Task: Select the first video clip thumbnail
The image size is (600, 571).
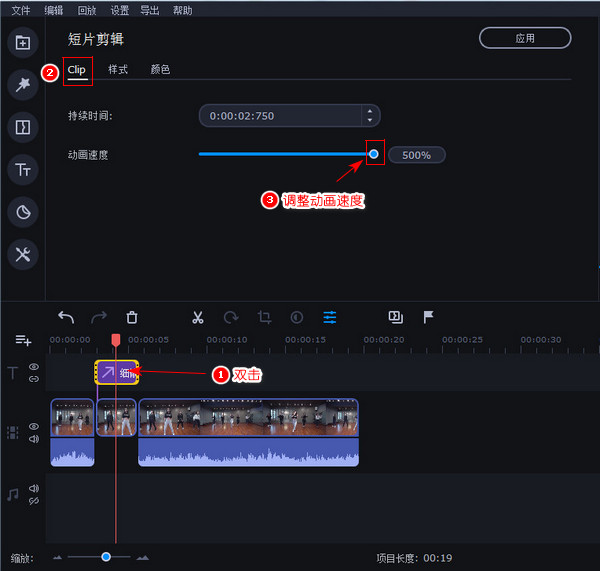Action: [72, 417]
